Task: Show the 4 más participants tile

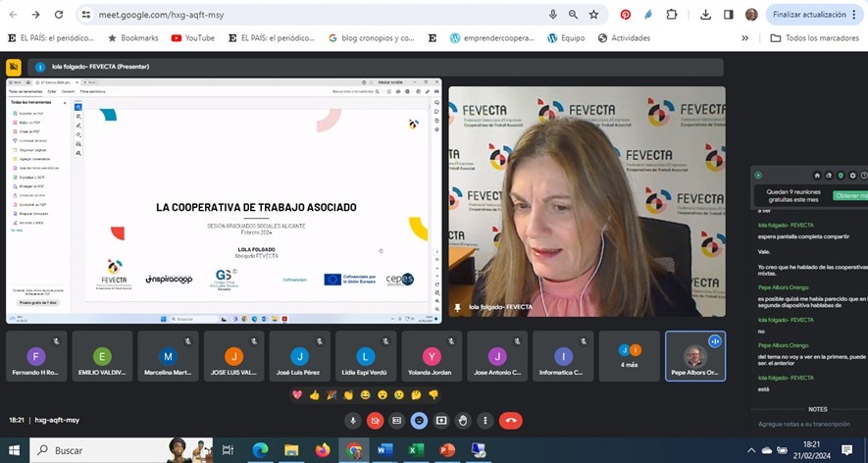Action: 630,356
